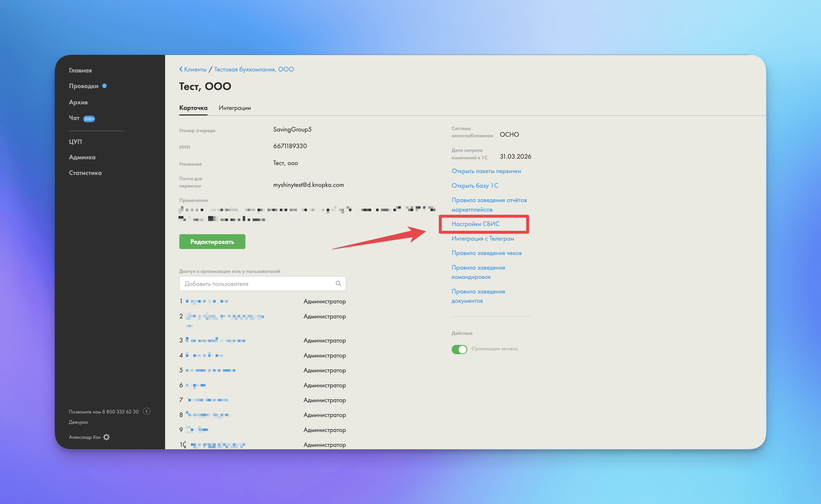Open the ЦУП sidebar section
This screenshot has height=504, width=821.
[75, 141]
